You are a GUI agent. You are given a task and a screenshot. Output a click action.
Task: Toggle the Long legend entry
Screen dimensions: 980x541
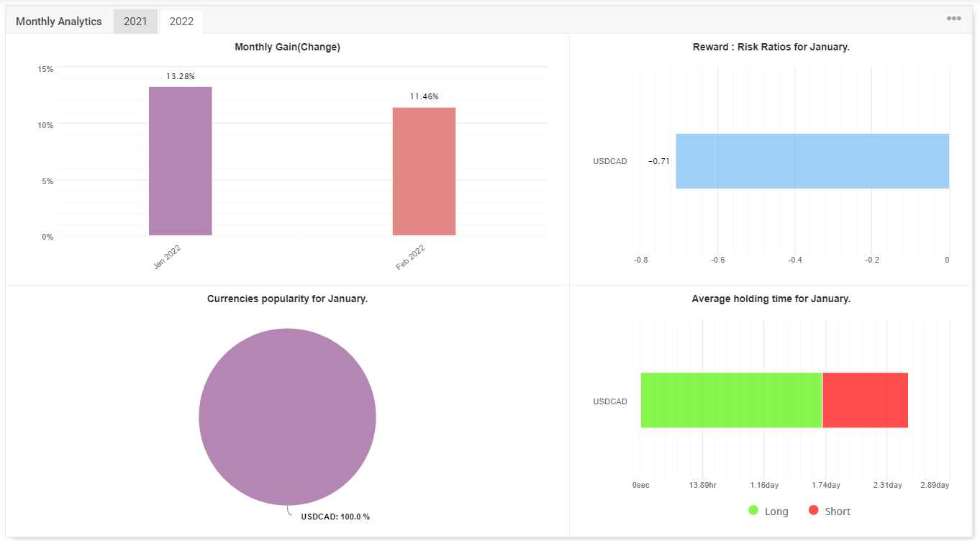pos(768,512)
